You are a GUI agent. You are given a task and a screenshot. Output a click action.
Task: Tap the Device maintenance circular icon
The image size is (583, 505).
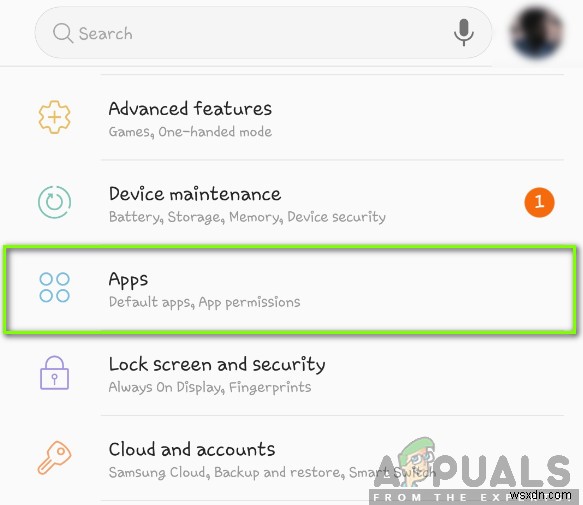point(54,202)
